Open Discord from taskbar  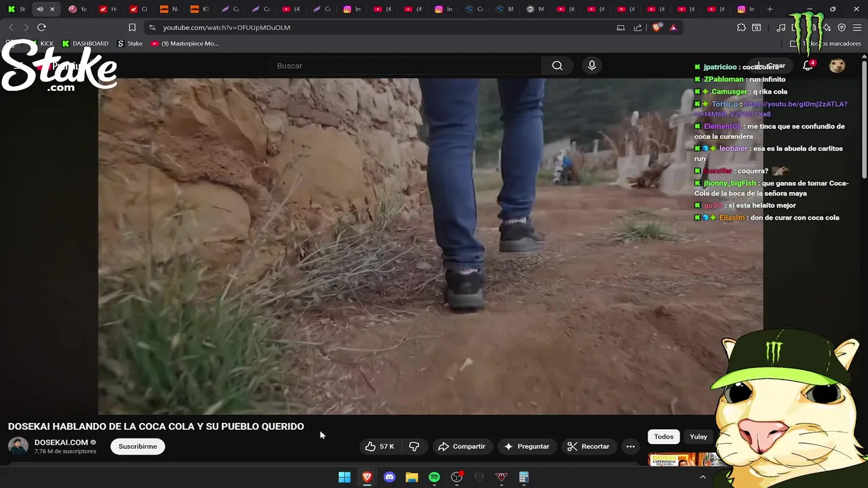tap(389, 477)
